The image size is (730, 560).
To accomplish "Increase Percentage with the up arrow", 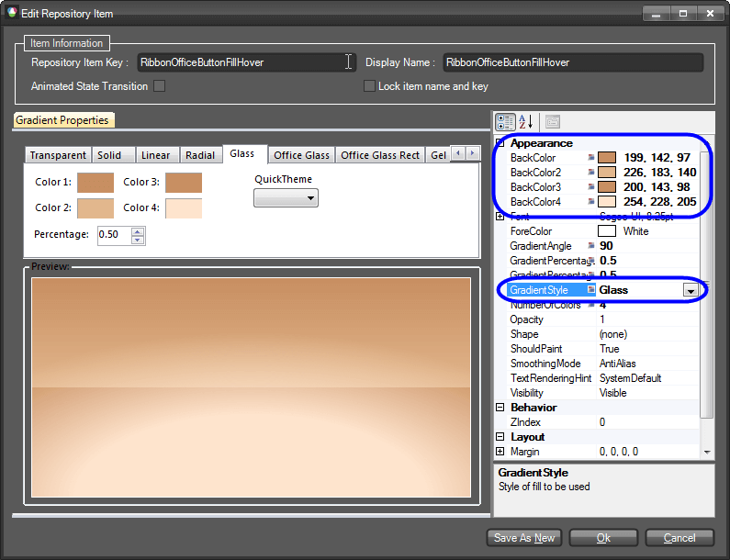I will 138,231.
